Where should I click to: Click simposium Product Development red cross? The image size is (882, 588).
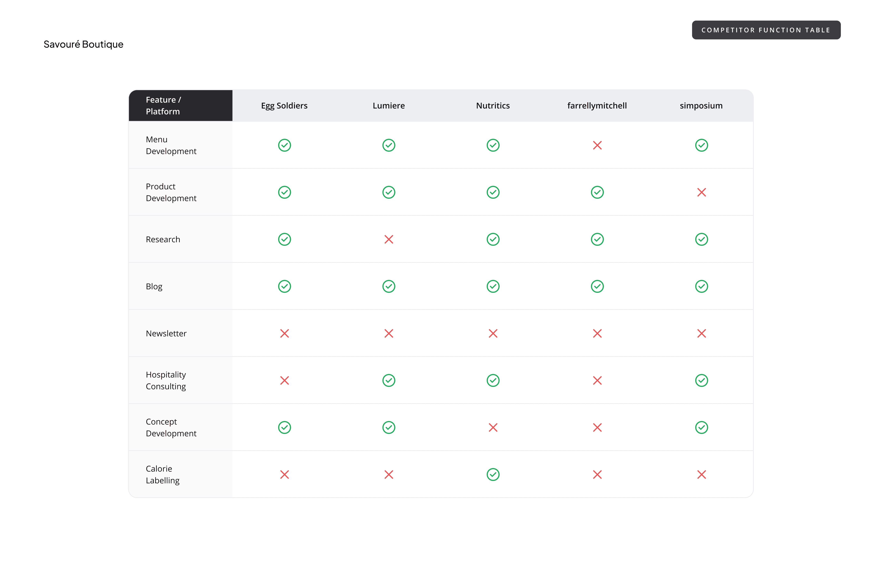pos(701,192)
